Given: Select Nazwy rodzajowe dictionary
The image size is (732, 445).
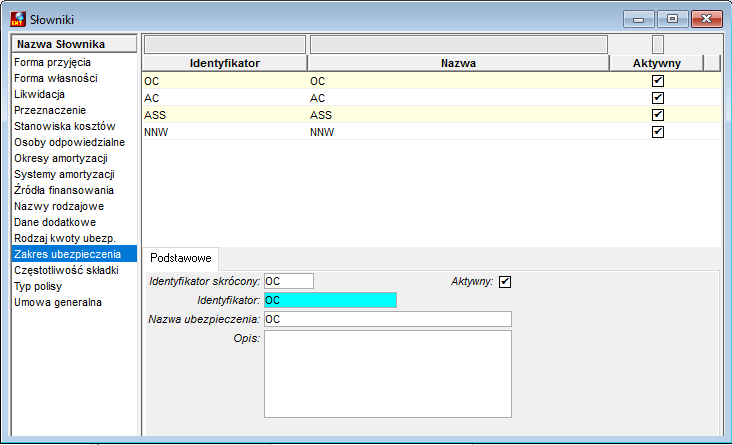Looking at the screenshot, I should pos(74,206).
